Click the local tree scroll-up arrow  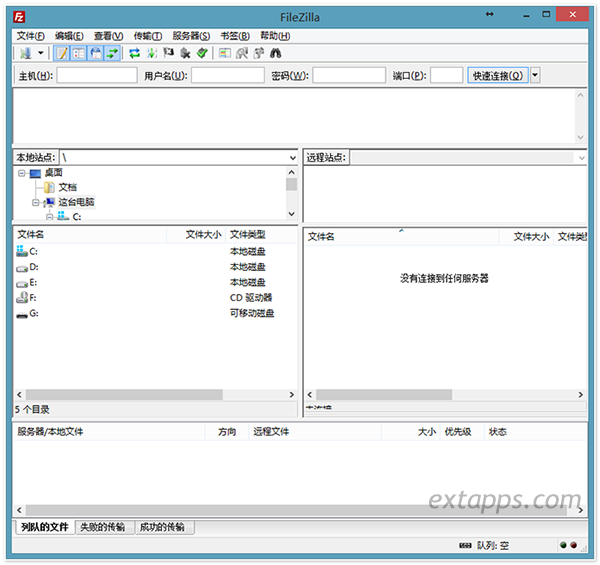coord(292,173)
